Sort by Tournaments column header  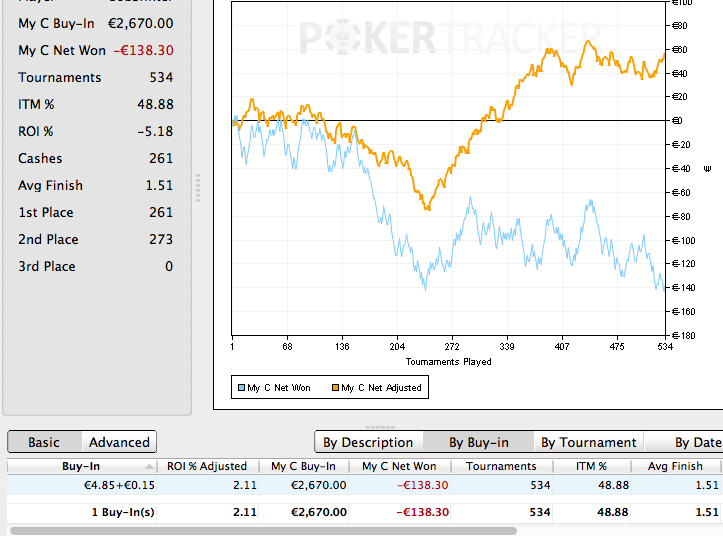[501, 466]
